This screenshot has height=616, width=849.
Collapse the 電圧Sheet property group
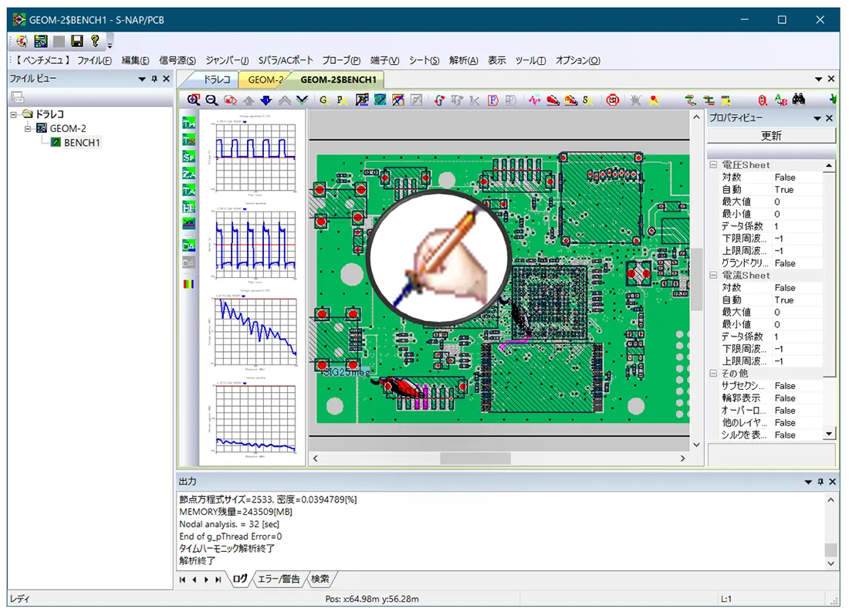[714, 165]
